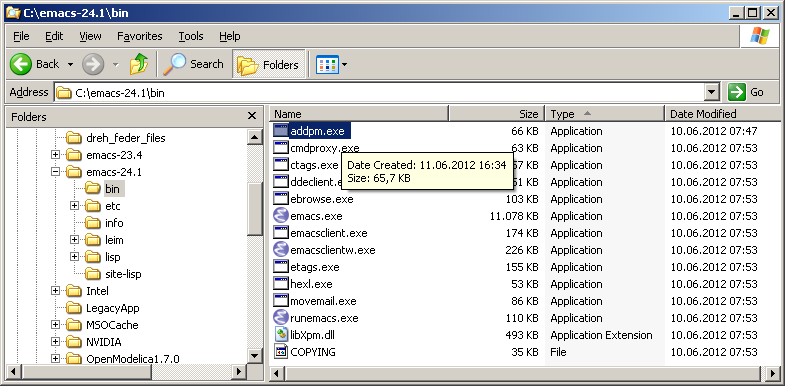Click the lisp folder icon
The height and width of the screenshot is (386, 785).
(93, 257)
